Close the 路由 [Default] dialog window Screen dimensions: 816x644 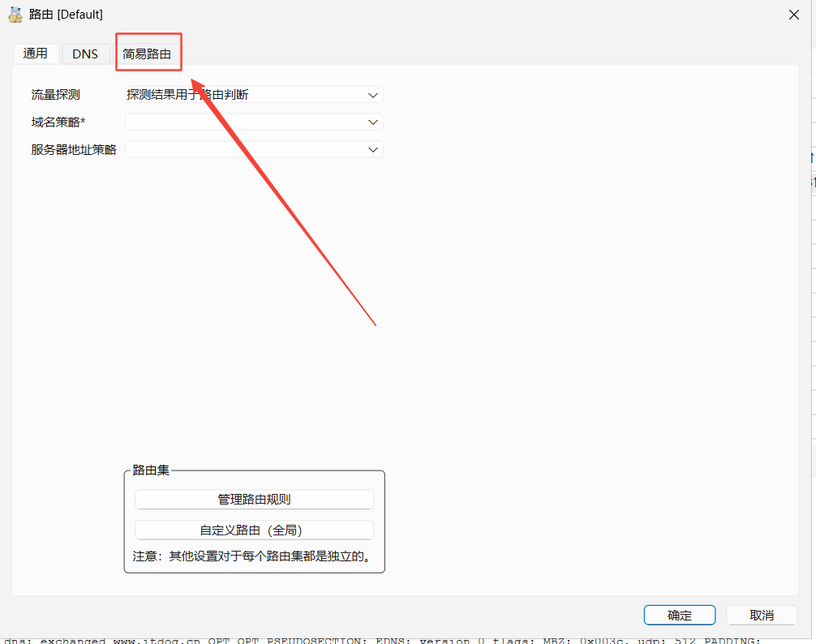pos(792,15)
